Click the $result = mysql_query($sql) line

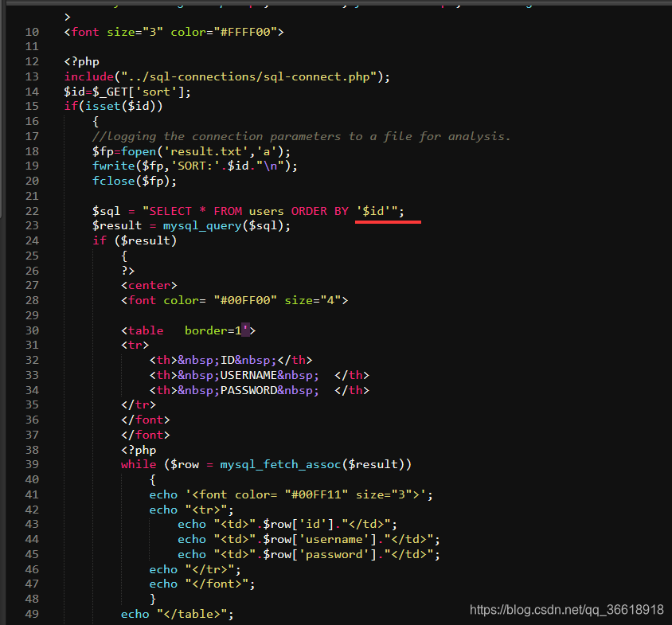click(x=191, y=226)
